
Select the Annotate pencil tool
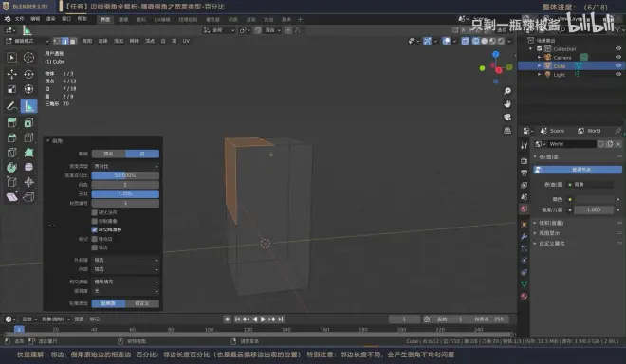11,106
